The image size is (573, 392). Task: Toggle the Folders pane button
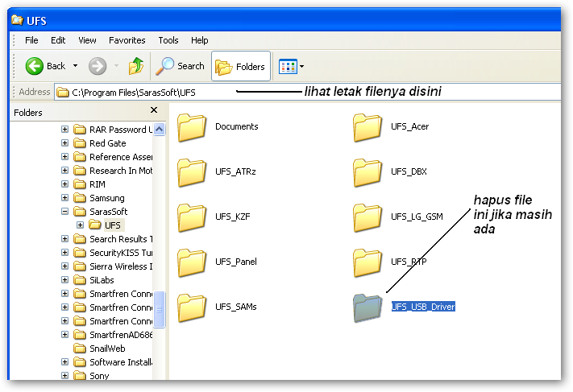(x=241, y=66)
